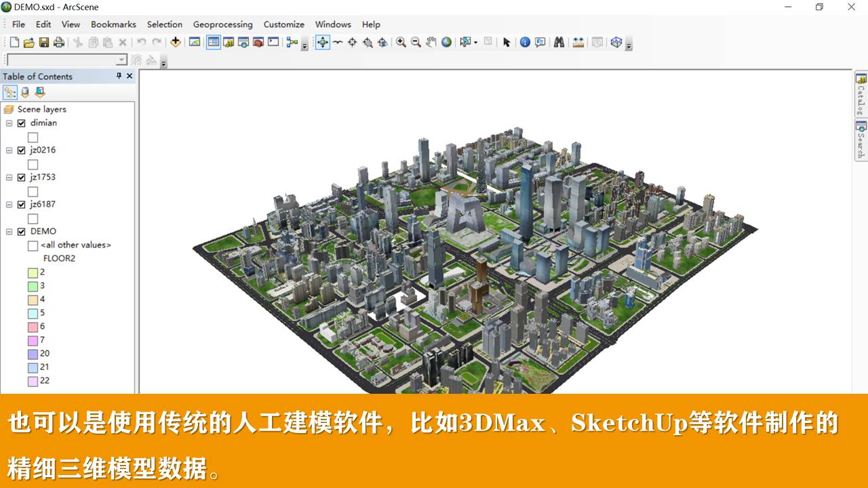
Task: Uncheck the jz1753 layer visibility
Action: click(22, 178)
